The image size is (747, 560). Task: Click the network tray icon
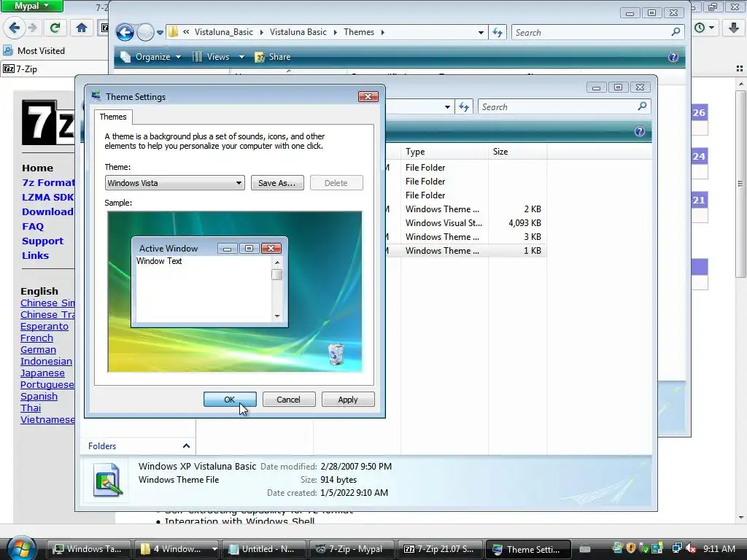tap(676, 548)
